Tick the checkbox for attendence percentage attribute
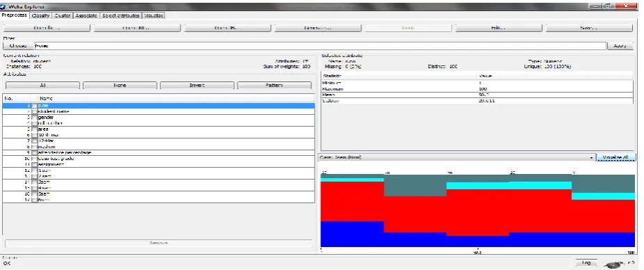 coord(35,152)
